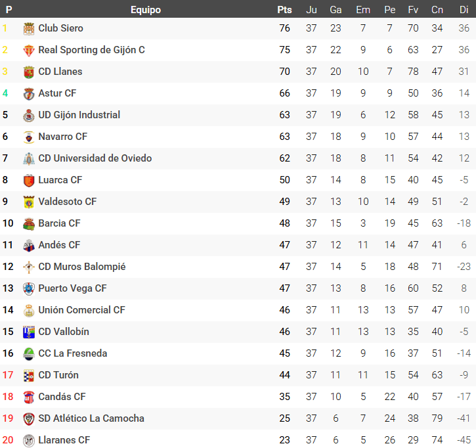Click the Real Sporting de Gijón C crest
Viewport: 476px width, 448px height.
(x=29, y=50)
